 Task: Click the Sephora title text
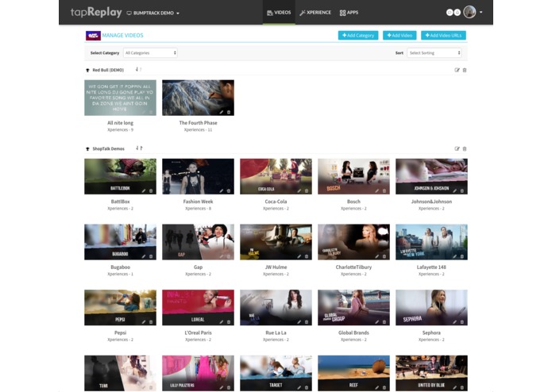click(x=431, y=332)
